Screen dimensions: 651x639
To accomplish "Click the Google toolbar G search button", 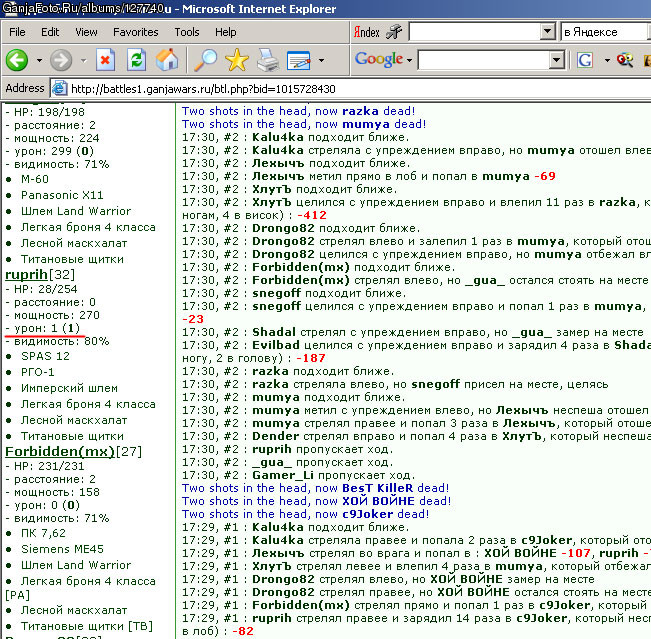I will (x=585, y=60).
